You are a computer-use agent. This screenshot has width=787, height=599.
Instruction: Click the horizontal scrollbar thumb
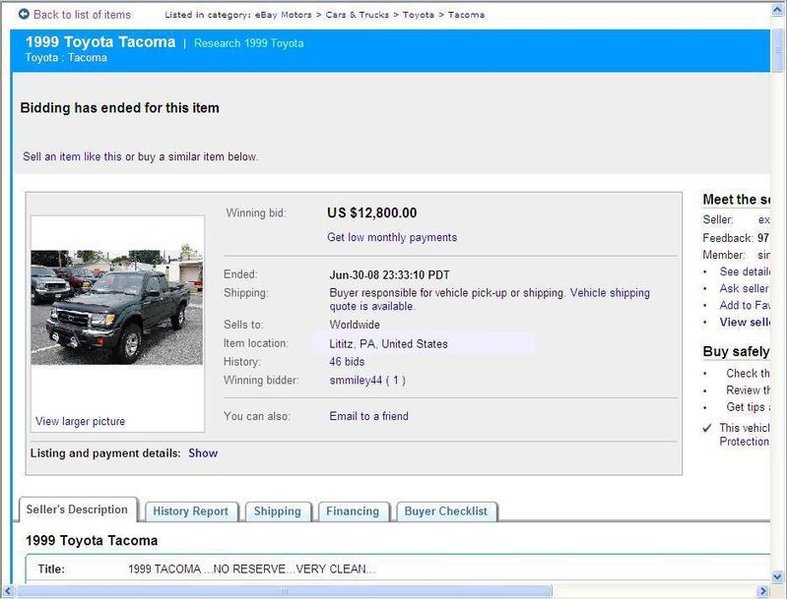pos(284,591)
